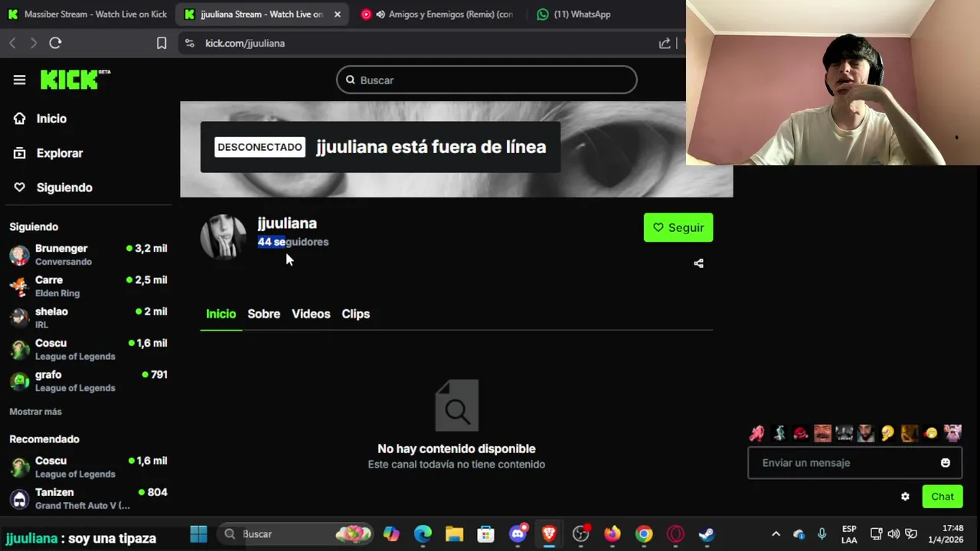Screen dimensions: 980x551
Task: Open shelao IRL channel
Action: tap(88, 318)
